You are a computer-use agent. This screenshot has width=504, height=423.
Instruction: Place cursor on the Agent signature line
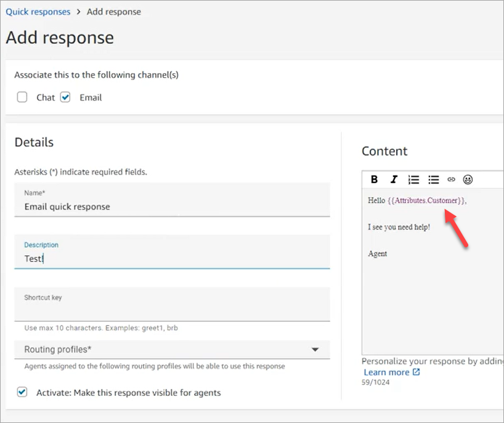pyautogui.click(x=378, y=253)
